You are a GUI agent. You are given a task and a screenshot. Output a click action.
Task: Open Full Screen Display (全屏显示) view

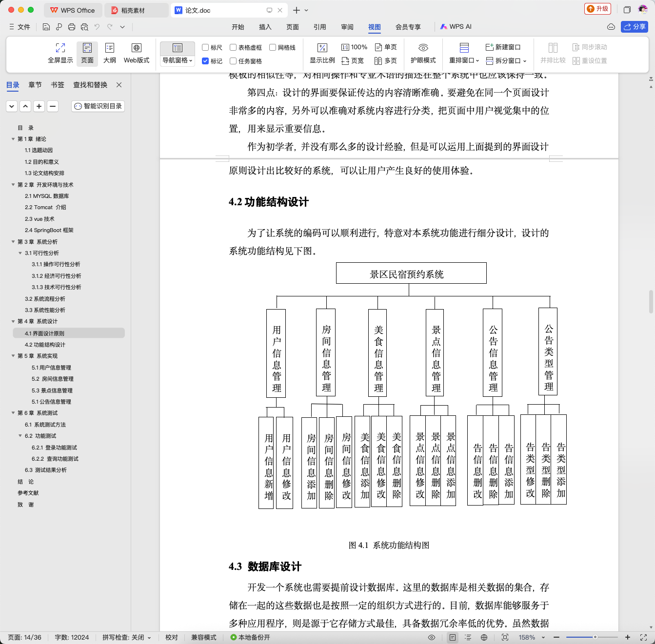coord(60,54)
